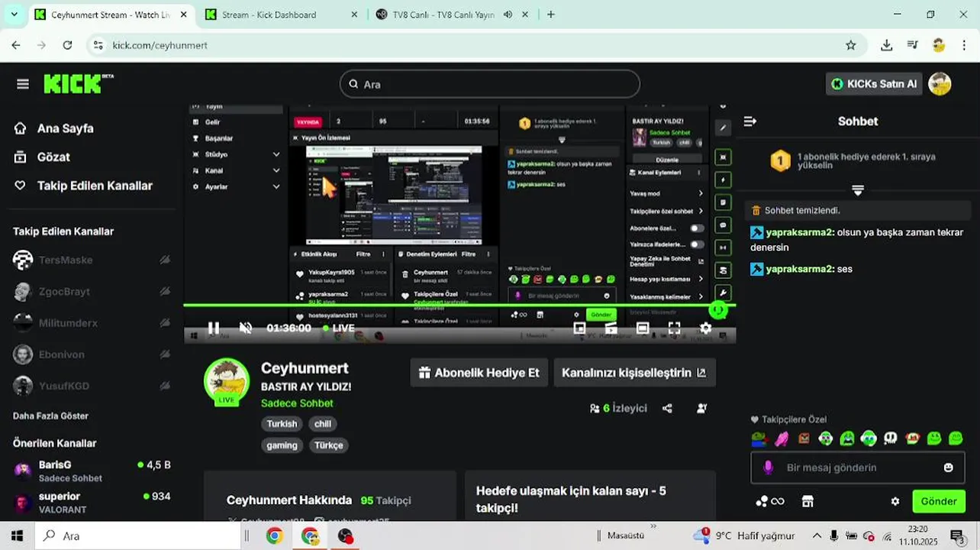Image resolution: width=980 pixels, height=550 pixels.
Task: Click the purple microphone icon in chat
Action: tap(768, 467)
